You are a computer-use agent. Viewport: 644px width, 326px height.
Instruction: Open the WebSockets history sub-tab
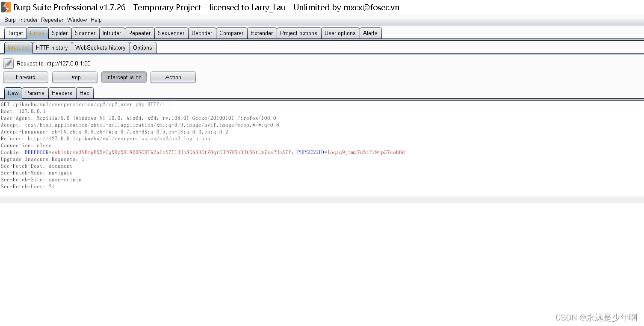tap(100, 47)
